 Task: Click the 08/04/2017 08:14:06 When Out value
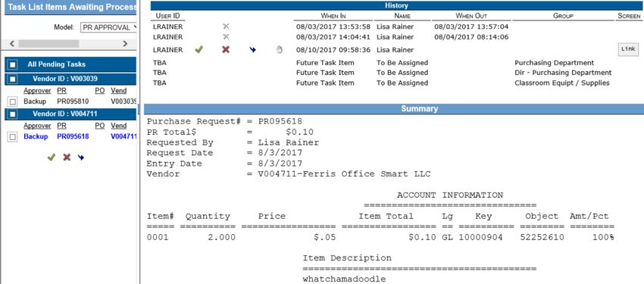pyautogui.click(x=471, y=37)
